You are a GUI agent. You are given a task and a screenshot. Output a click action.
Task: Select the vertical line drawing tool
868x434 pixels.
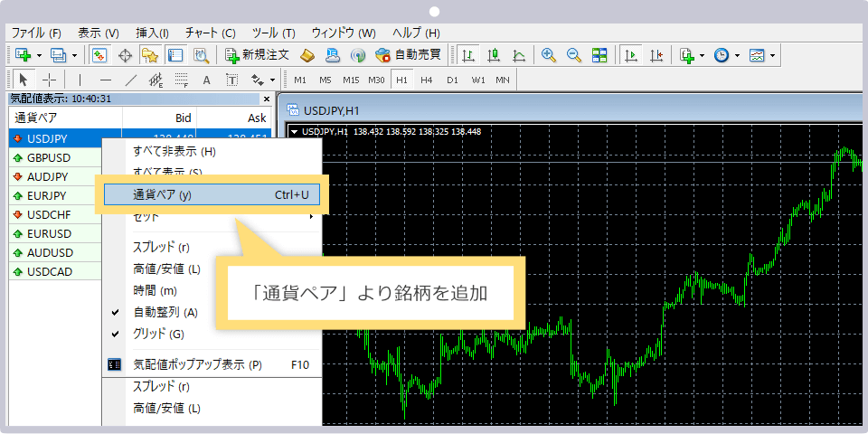(x=80, y=80)
